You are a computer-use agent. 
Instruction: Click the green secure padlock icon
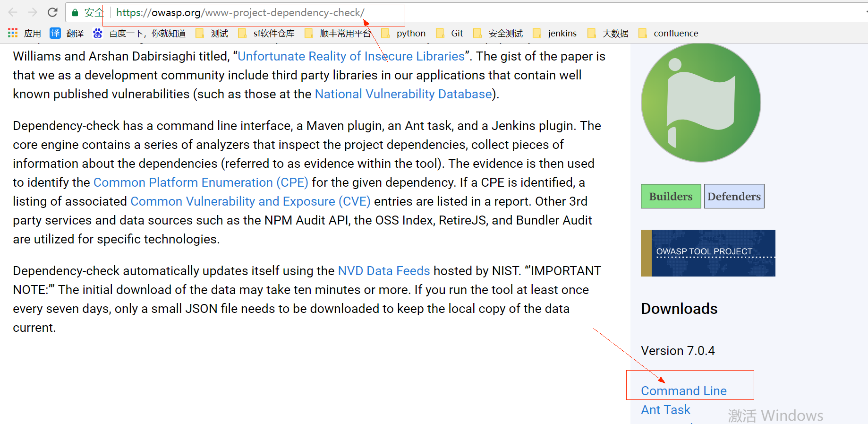click(x=75, y=13)
